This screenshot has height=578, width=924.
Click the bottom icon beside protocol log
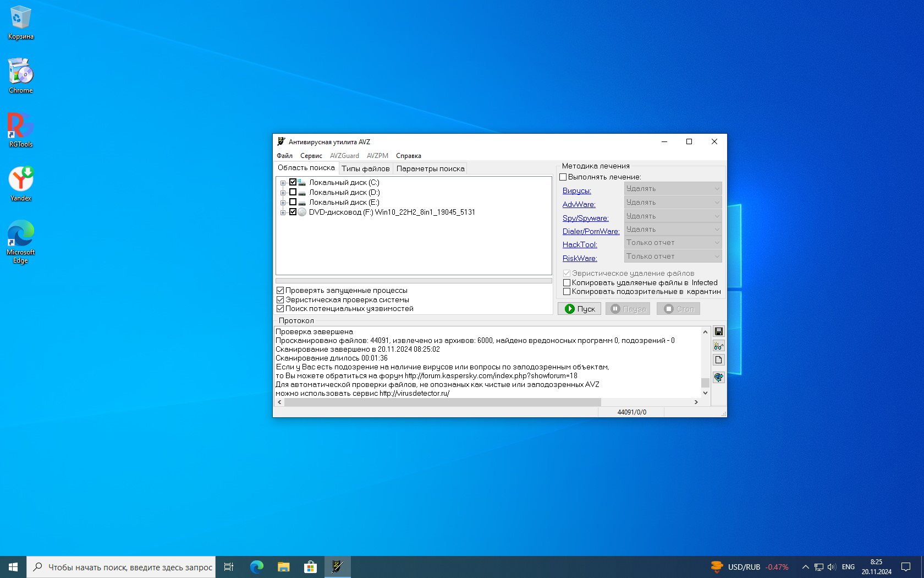[718, 377]
